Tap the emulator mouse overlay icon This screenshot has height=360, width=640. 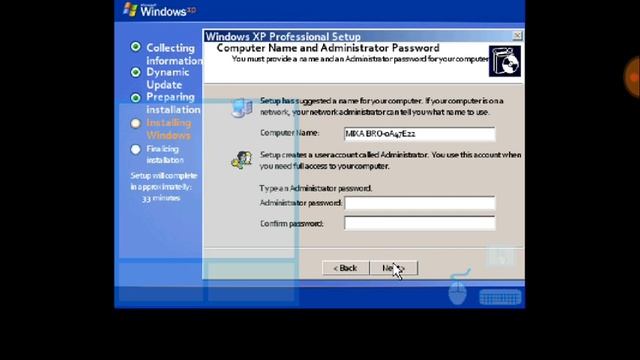click(x=458, y=287)
